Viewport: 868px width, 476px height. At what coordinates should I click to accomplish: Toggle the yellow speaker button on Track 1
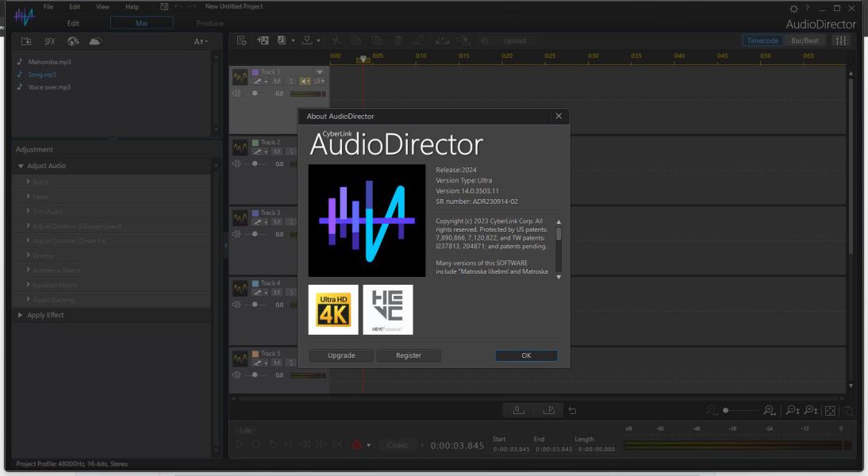(305, 82)
